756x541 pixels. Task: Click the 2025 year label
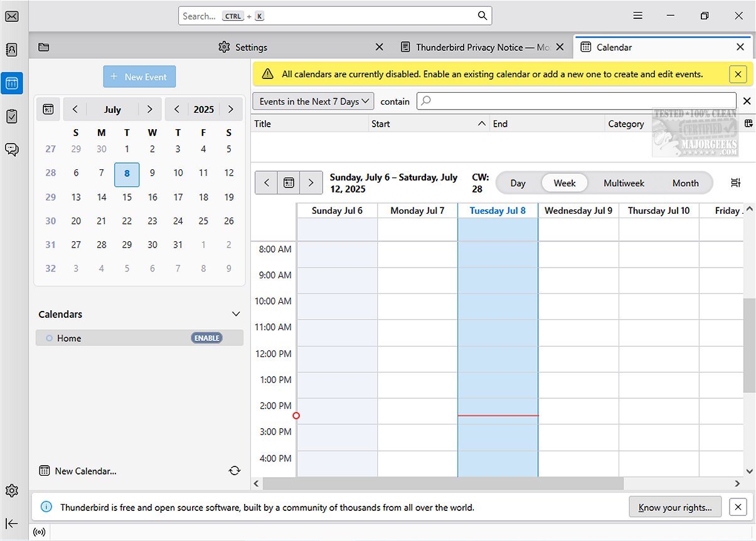point(204,109)
